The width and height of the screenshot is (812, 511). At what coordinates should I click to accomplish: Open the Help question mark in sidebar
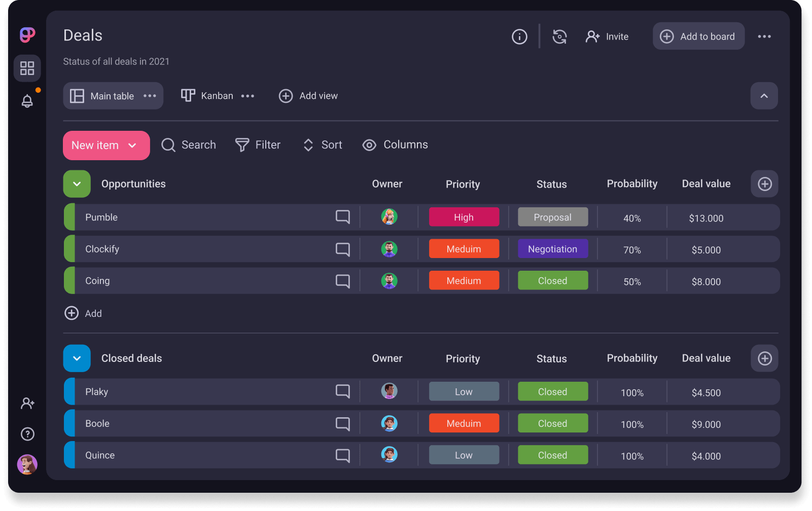pos(27,434)
